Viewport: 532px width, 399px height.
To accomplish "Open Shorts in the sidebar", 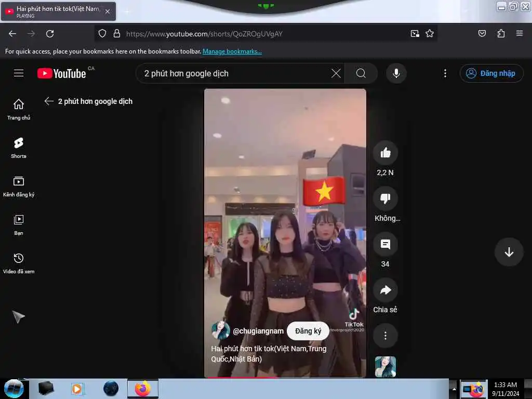I will tap(19, 148).
